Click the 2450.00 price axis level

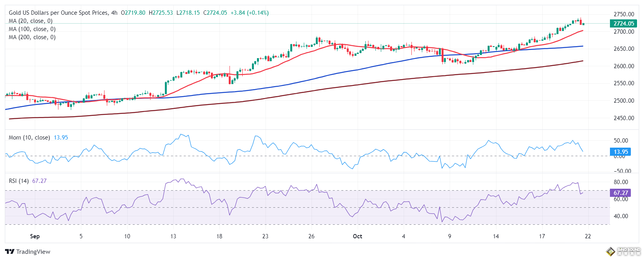point(623,118)
